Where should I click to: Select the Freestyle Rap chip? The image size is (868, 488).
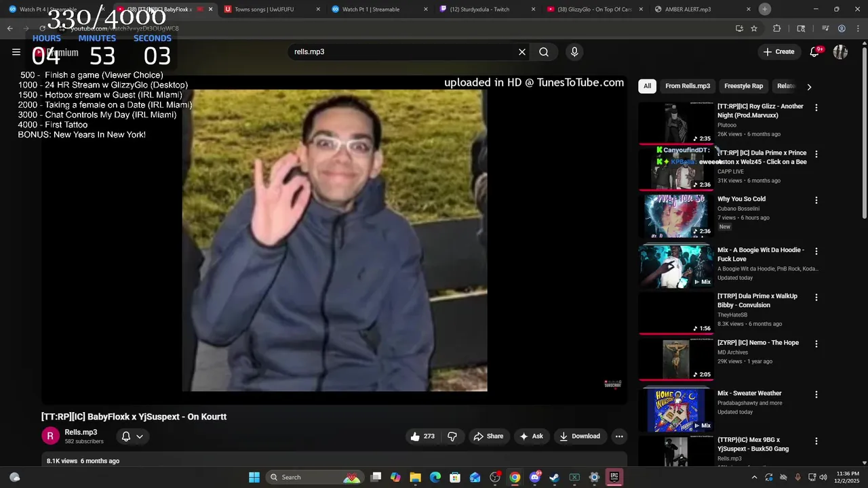(x=743, y=86)
